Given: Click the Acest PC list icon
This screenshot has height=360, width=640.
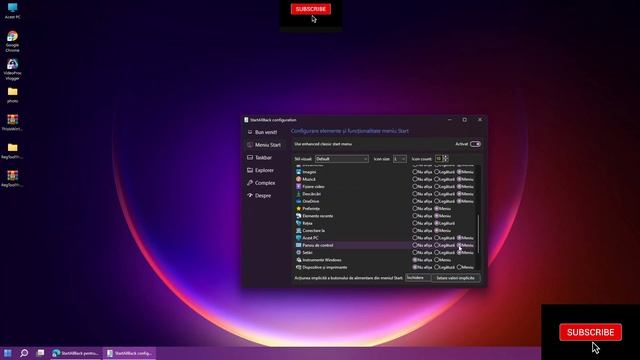Looking at the screenshot, I should pos(298,238).
